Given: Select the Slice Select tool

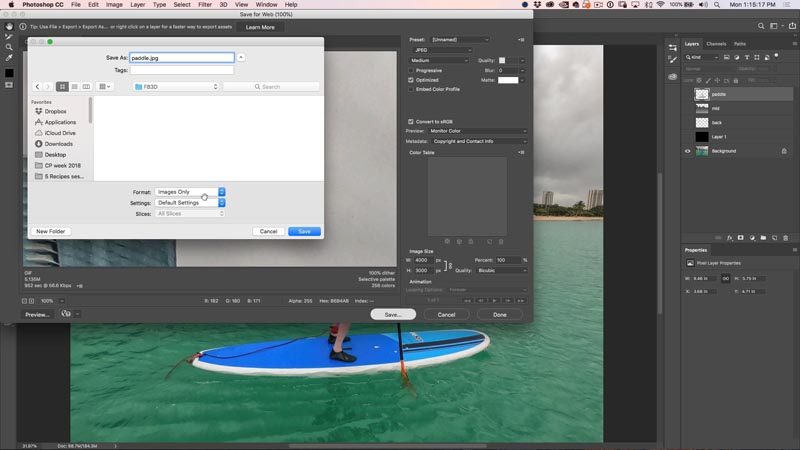Looking at the screenshot, I should (9, 37).
